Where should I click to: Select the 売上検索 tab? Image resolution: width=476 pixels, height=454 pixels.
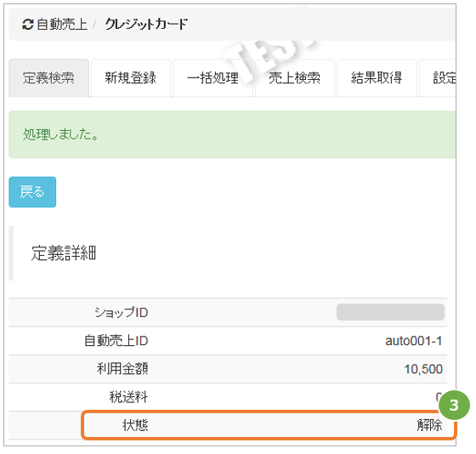pyautogui.click(x=295, y=77)
